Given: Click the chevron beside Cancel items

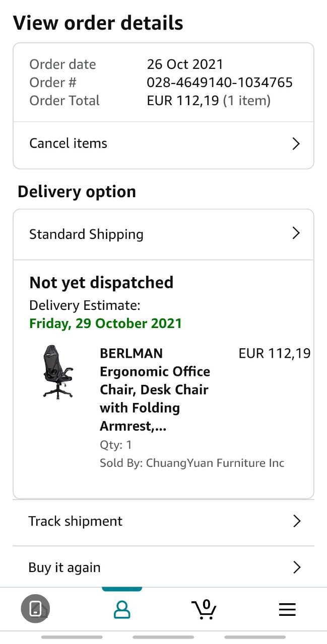Looking at the screenshot, I should (x=296, y=144).
